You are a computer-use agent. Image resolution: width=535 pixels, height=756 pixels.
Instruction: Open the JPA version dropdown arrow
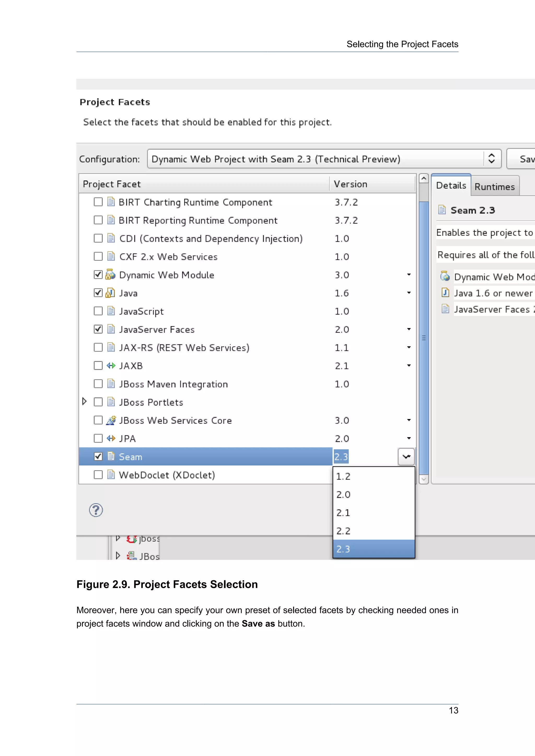click(x=409, y=438)
